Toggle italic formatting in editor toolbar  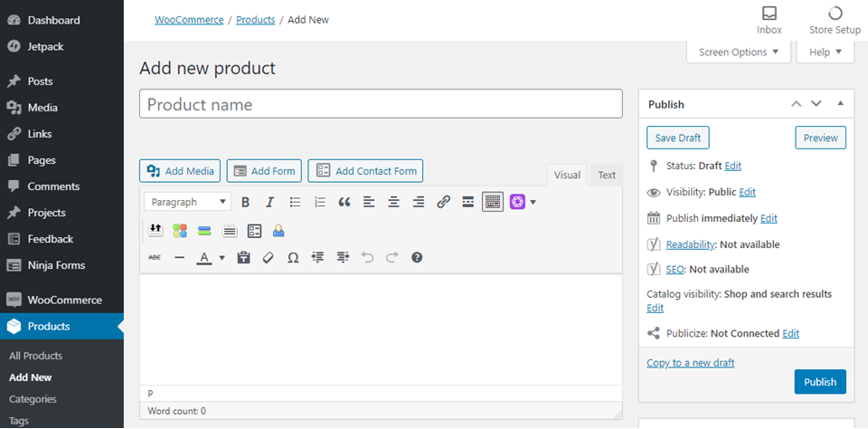269,203
